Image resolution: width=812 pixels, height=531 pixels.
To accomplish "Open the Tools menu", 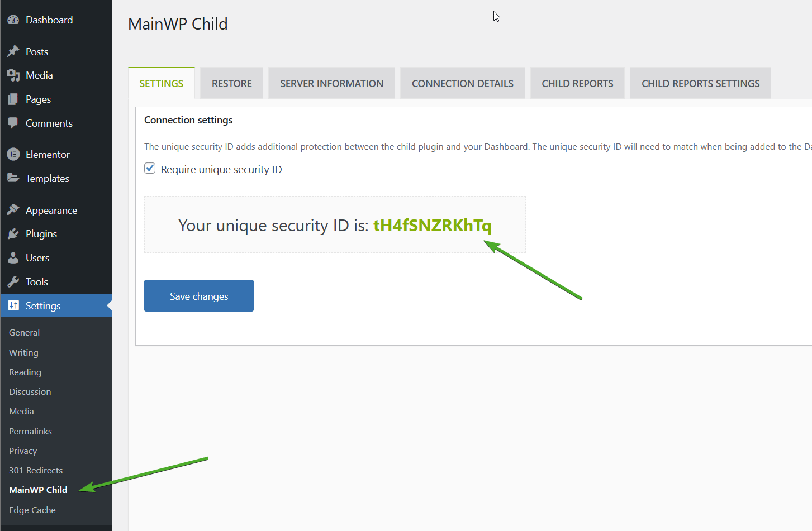I will pos(37,281).
